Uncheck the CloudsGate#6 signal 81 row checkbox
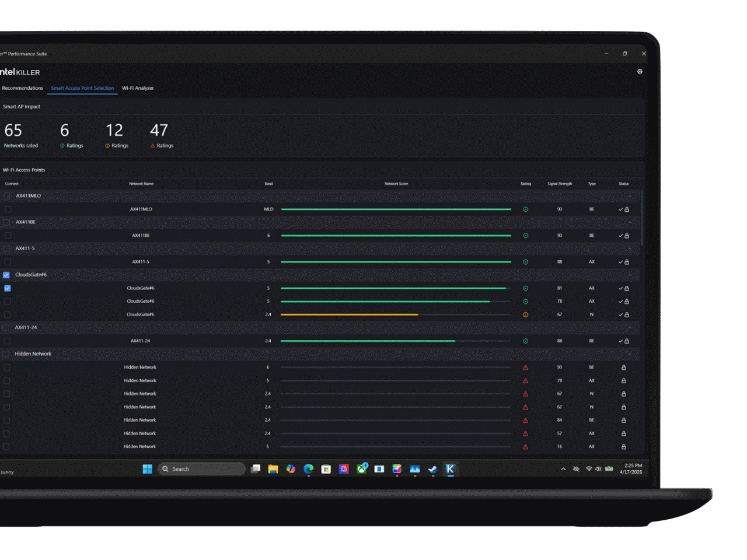747x560 pixels. 8,288
